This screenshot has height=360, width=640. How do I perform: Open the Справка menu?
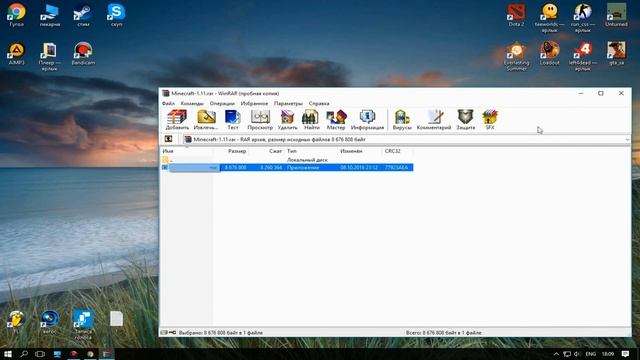pyautogui.click(x=319, y=104)
